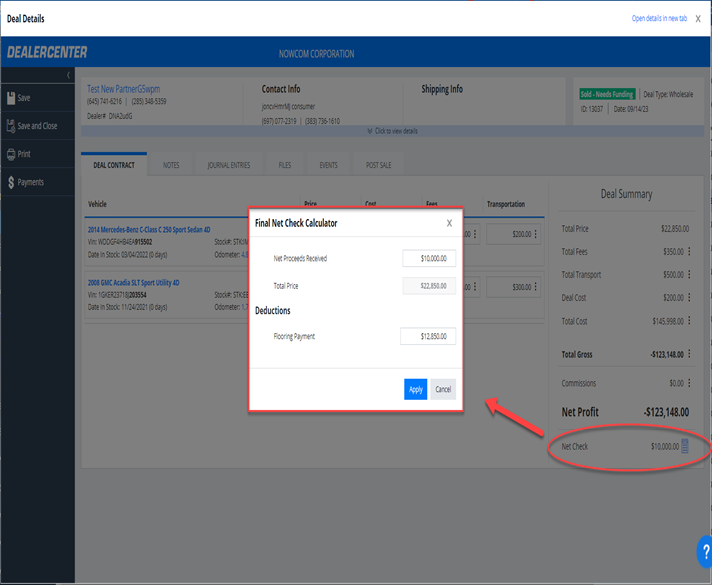
Task: Click the Net Proceeds Received input field
Action: 429,258
